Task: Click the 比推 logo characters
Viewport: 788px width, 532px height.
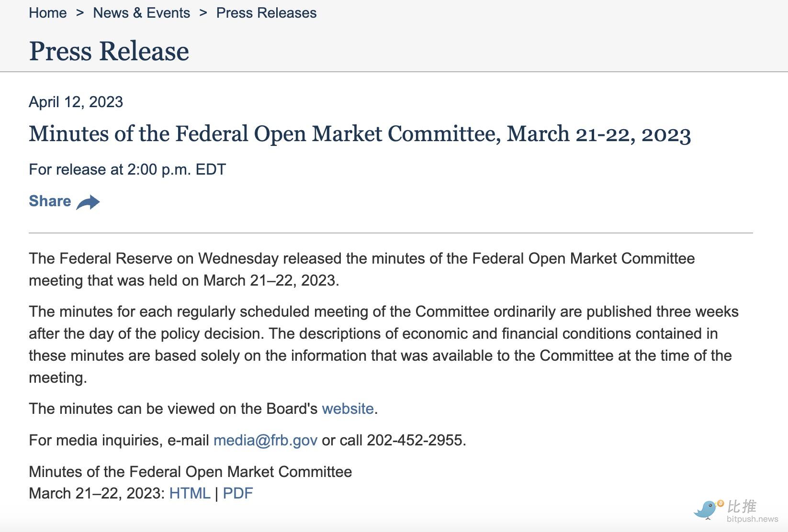Action: click(x=742, y=506)
